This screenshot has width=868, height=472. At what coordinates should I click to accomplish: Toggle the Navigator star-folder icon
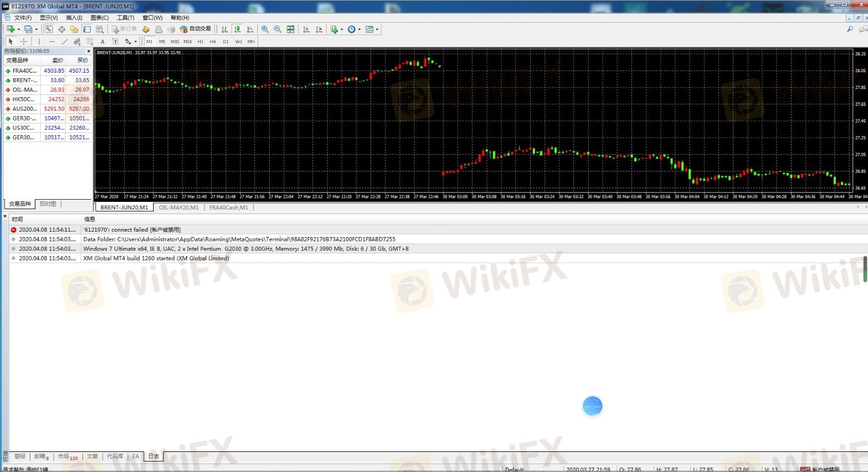[74, 29]
